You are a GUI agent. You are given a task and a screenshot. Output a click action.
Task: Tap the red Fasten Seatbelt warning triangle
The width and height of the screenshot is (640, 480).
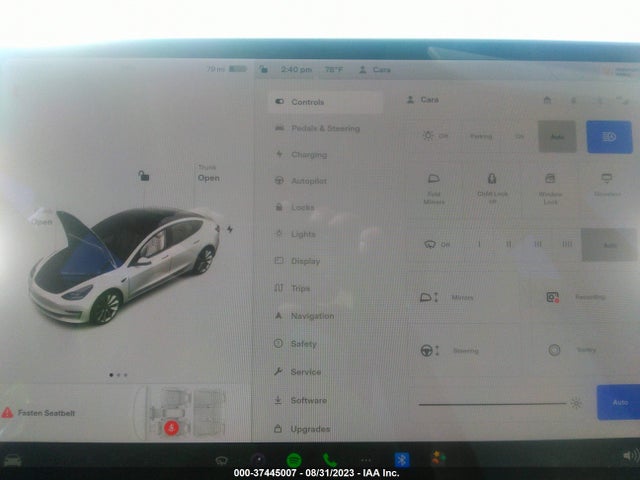coord(7,413)
